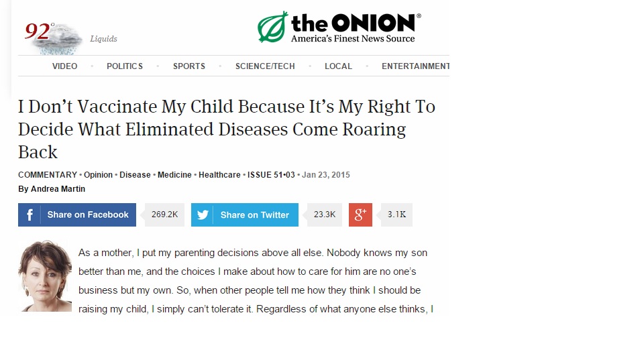
Task: Open the Video menu item
Action: click(x=64, y=66)
